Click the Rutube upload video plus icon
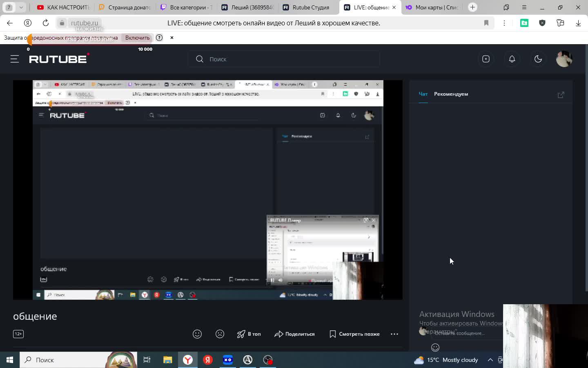This screenshot has height=368, width=588. pyautogui.click(x=486, y=59)
